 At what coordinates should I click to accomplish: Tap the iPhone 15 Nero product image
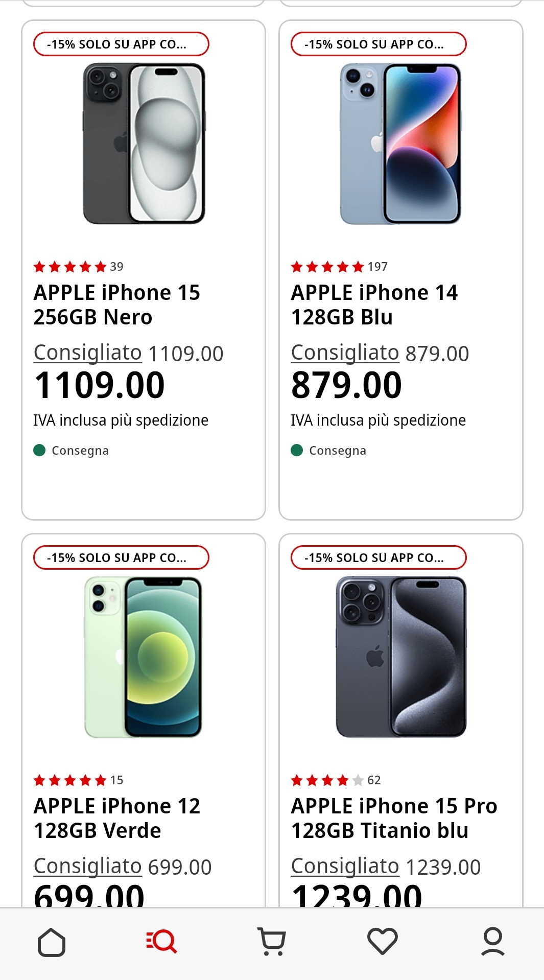(144, 144)
